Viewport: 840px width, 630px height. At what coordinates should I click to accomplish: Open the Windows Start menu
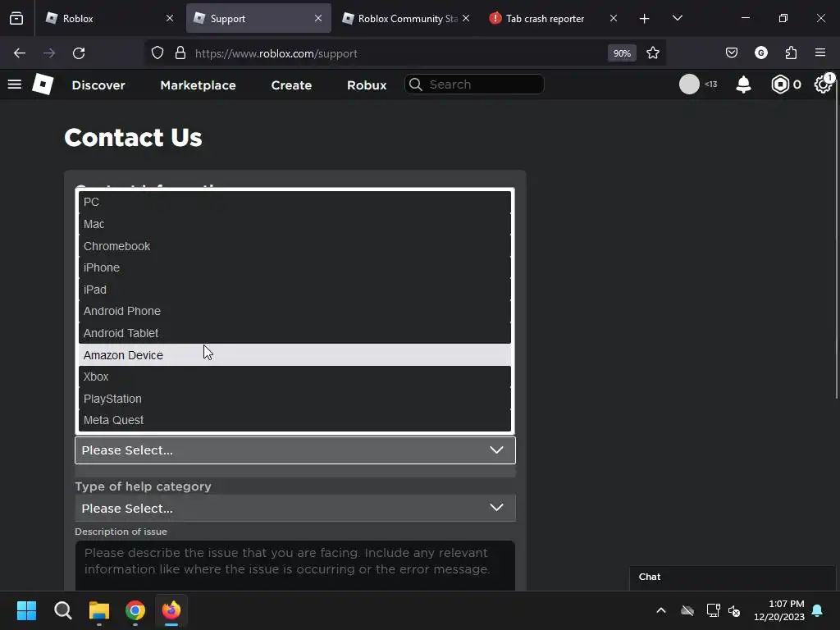tap(26, 610)
